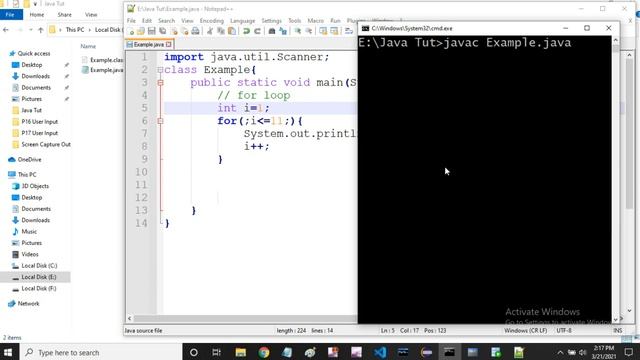Image resolution: width=640 pixels, height=360 pixels.
Task: Click the Cut scissors icon in Notepad++
Action: (210, 31)
